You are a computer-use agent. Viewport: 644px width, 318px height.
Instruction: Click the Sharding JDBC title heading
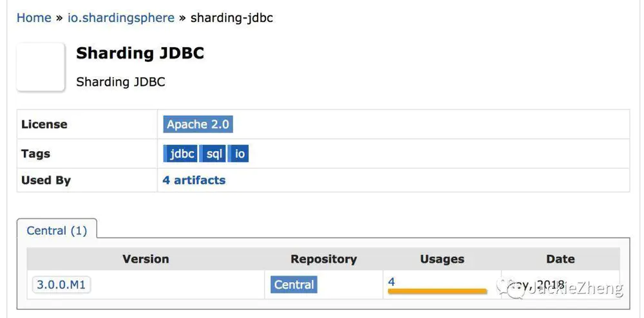[140, 53]
